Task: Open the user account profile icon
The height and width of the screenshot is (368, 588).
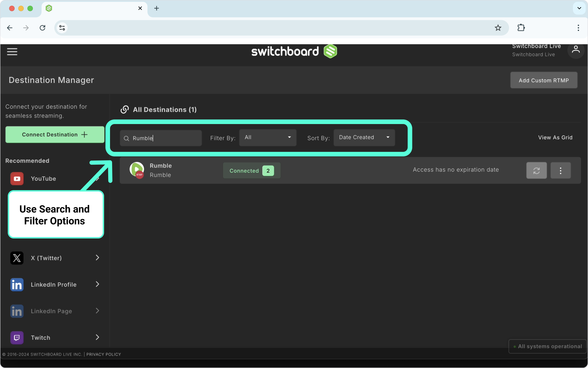Action: (x=576, y=50)
